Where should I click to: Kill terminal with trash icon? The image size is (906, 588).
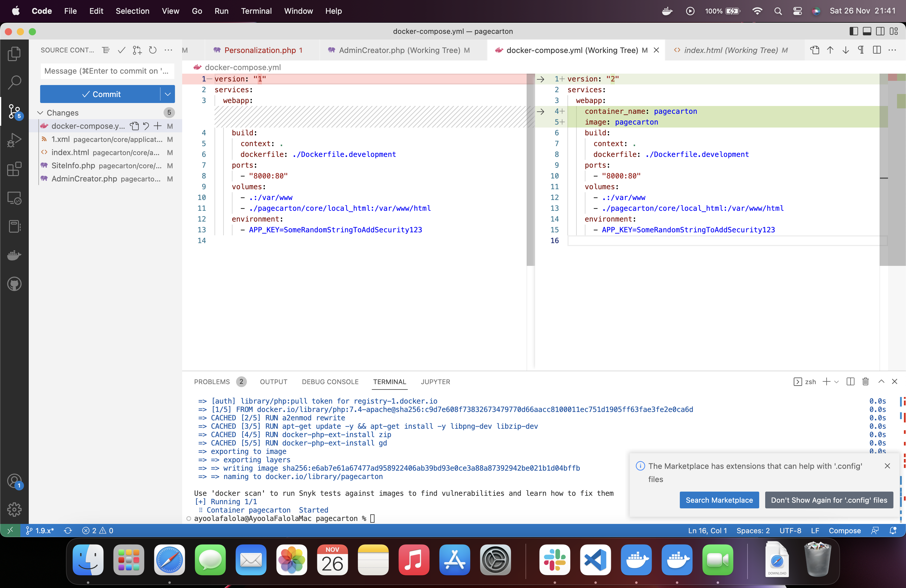pyautogui.click(x=866, y=381)
